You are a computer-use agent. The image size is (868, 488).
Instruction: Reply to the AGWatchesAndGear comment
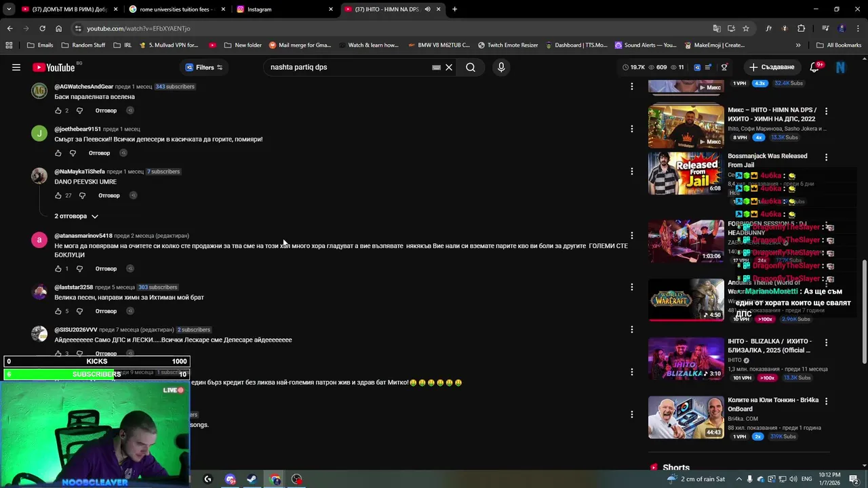[x=106, y=110]
